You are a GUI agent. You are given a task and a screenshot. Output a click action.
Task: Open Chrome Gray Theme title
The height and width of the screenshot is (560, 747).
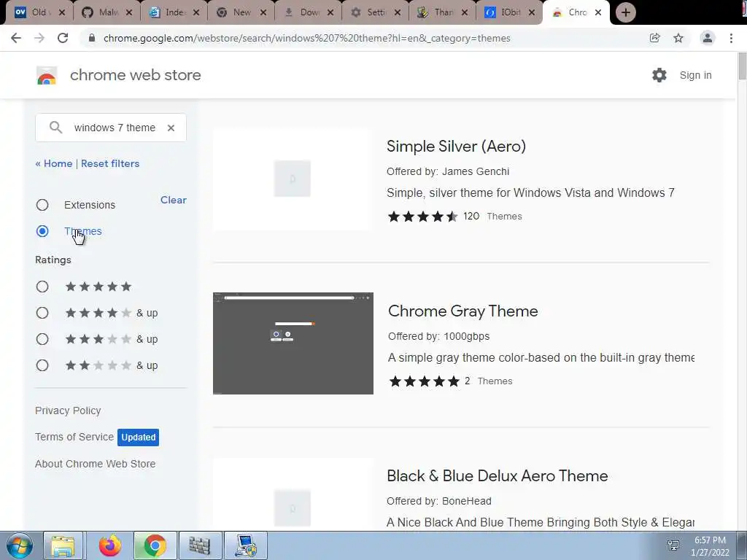pos(462,311)
